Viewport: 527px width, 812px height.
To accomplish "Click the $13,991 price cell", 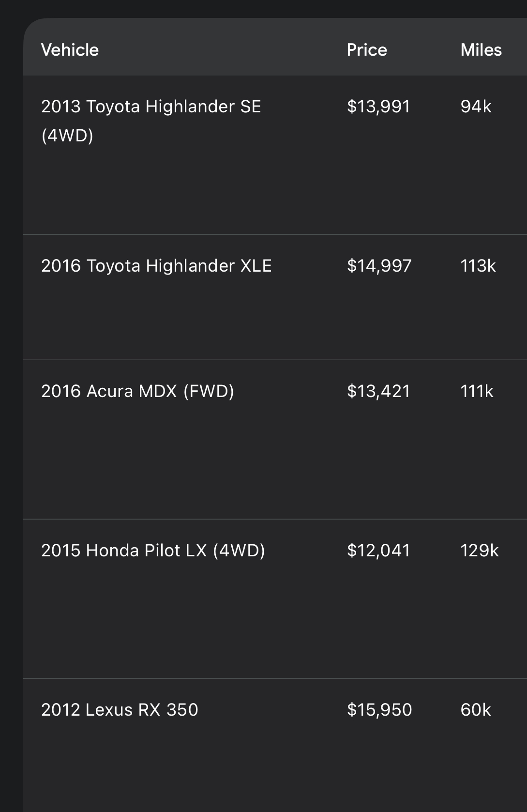I will [378, 107].
